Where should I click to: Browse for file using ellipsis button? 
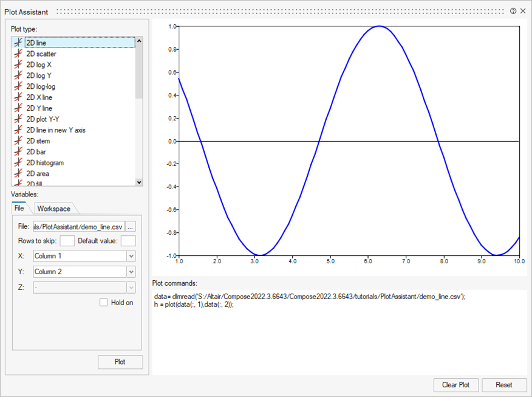click(131, 226)
